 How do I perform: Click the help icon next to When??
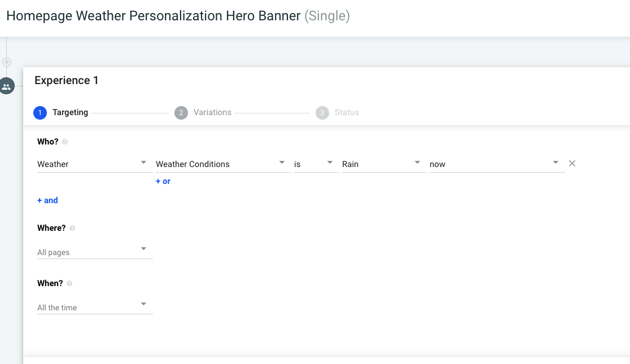coord(69,284)
